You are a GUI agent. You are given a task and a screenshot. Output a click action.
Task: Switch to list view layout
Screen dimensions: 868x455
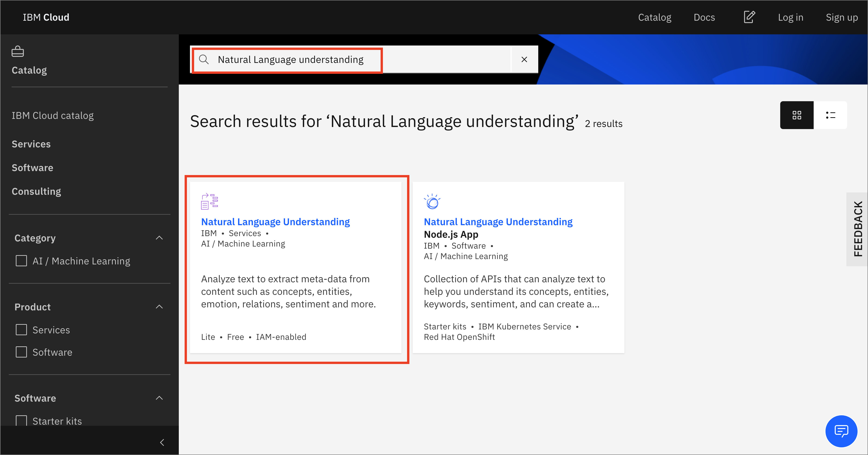pos(830,115)
